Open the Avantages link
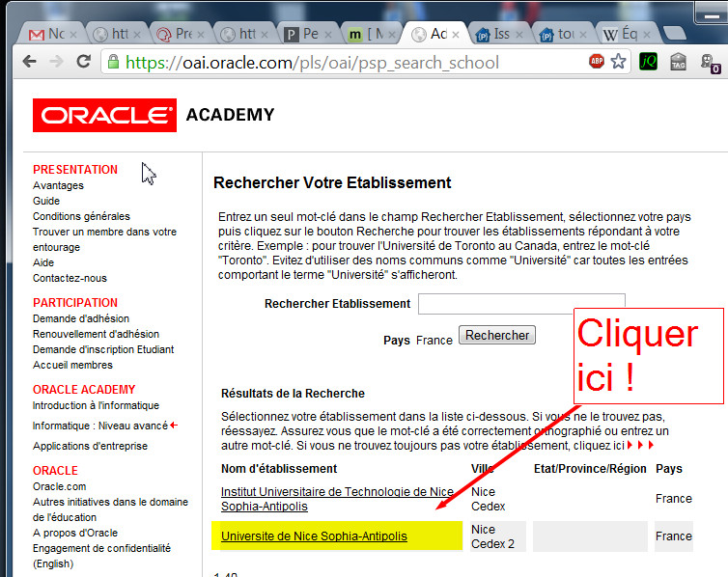728x577 pixels. pyautogui.click(x=58, y=185)
